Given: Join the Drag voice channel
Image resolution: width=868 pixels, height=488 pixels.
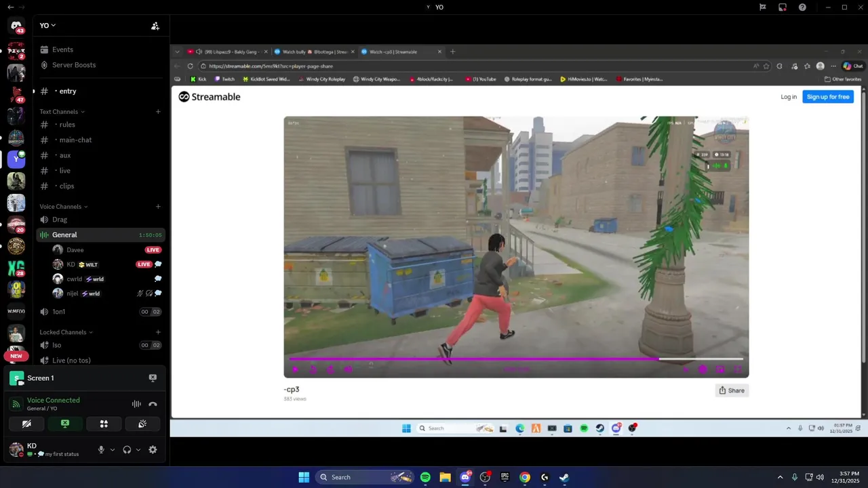Looking at the screenshot, I should click(x=100, y=220).
